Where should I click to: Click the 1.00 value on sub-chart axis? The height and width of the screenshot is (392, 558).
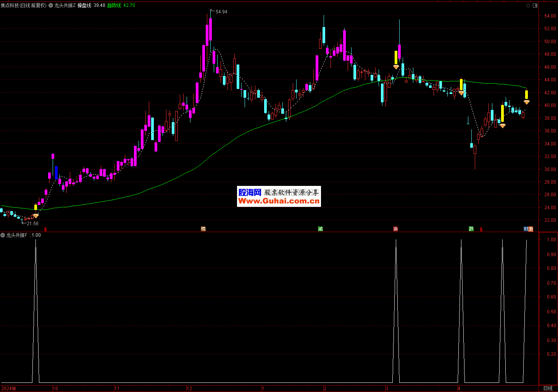click(x=551, y=240)
